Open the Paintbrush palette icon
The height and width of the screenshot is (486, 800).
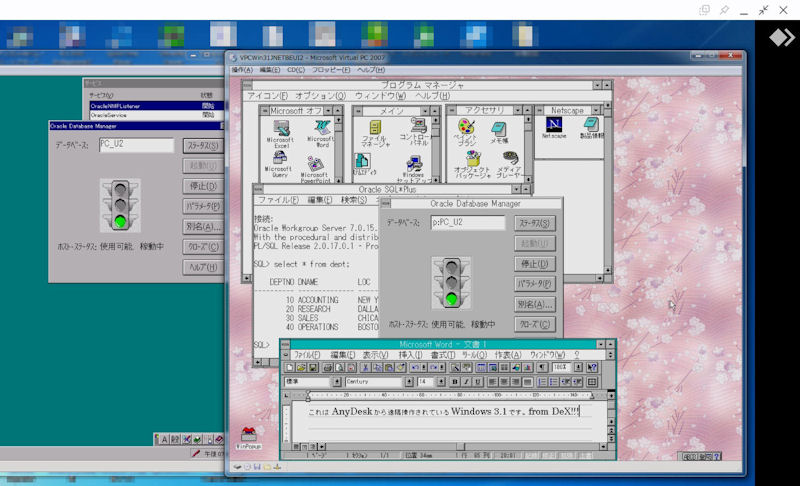coord(465,126)
